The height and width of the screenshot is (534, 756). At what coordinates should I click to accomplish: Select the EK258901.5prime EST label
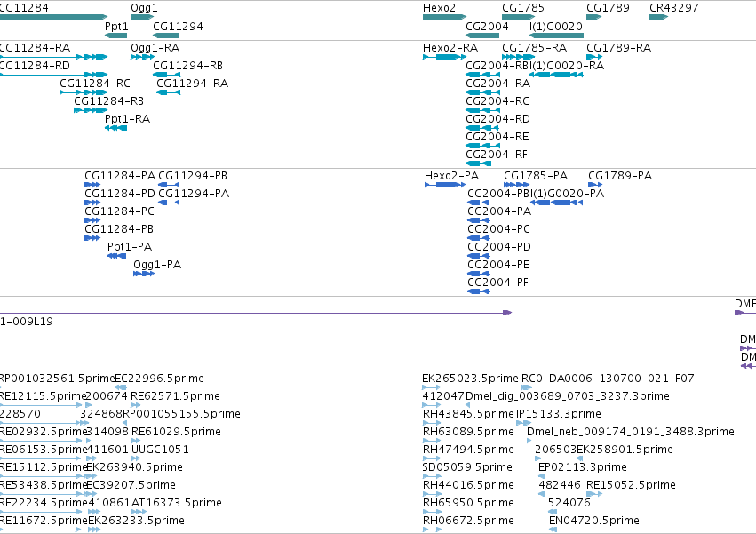tap(625, 449)
